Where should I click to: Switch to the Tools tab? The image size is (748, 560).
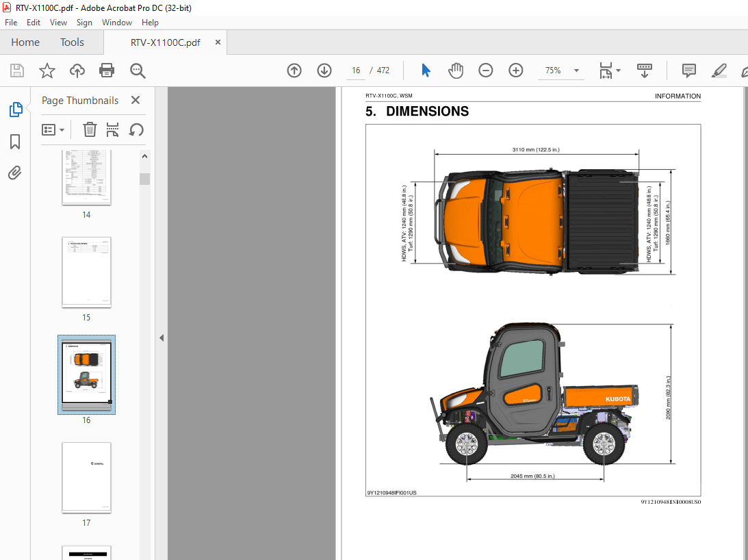coord(72,42)
